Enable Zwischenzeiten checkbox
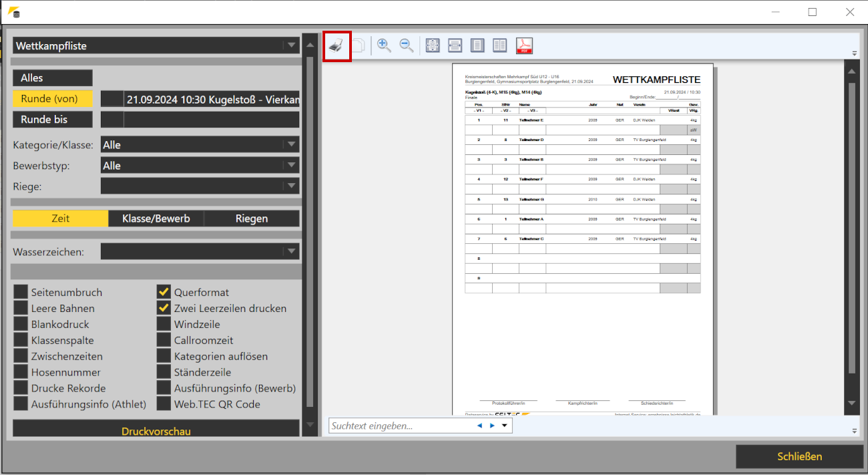Viewport: 868px width, 475px height. 21,356
